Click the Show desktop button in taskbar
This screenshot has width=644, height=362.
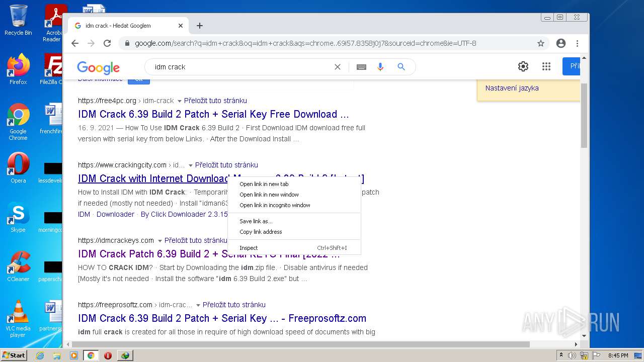(638, 355)
